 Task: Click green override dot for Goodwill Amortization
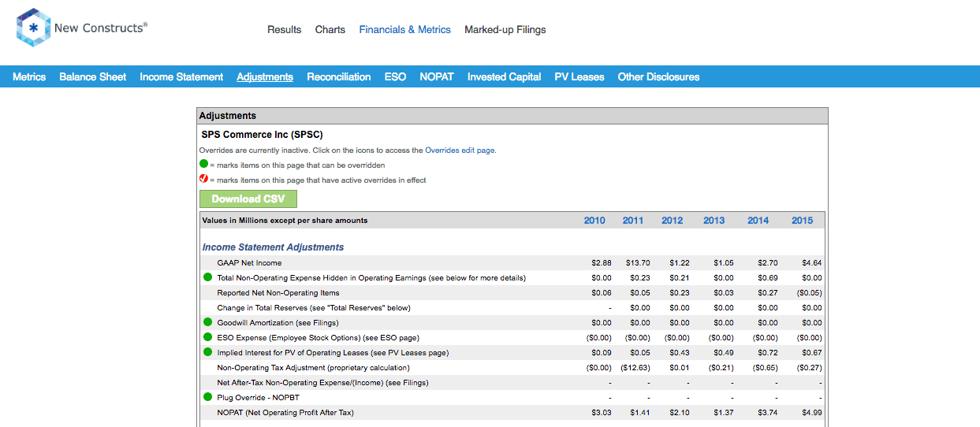click(208, 322)
